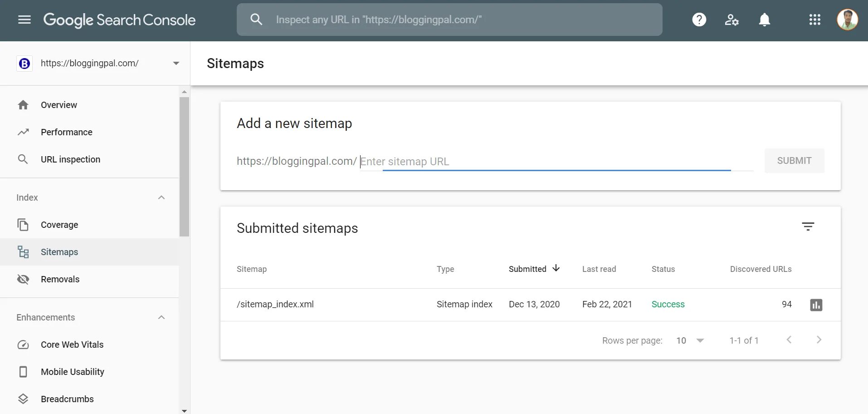The width and height of the screenshot is (868, 414).
Task: Open the Performance report
Action: point(66,132)
